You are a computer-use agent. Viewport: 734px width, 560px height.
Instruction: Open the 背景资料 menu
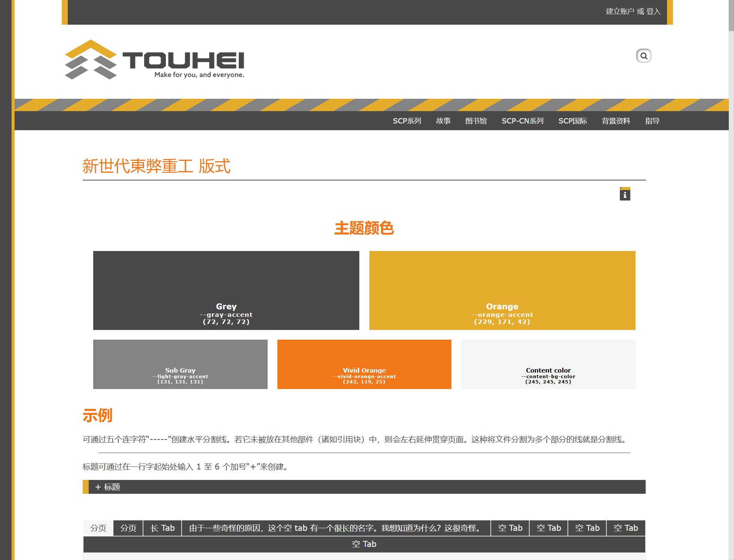[x=616, y=121]
